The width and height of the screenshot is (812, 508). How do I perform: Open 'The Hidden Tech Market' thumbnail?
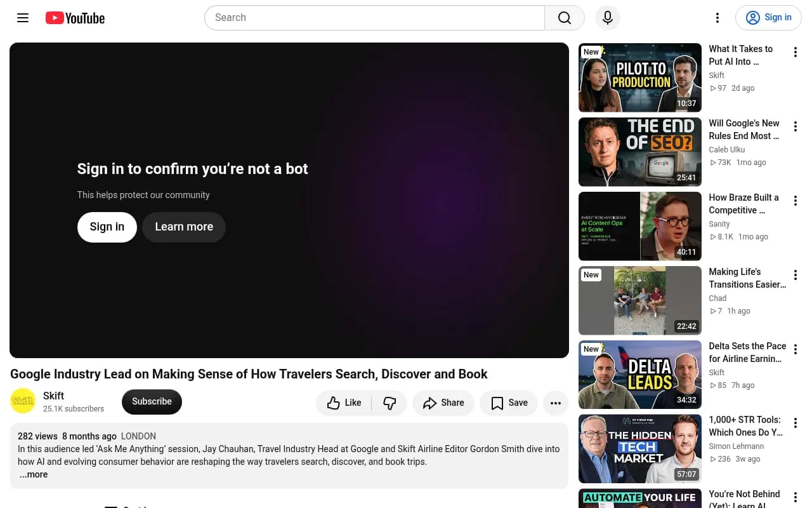pyautogui.click(x=640, y=449)
